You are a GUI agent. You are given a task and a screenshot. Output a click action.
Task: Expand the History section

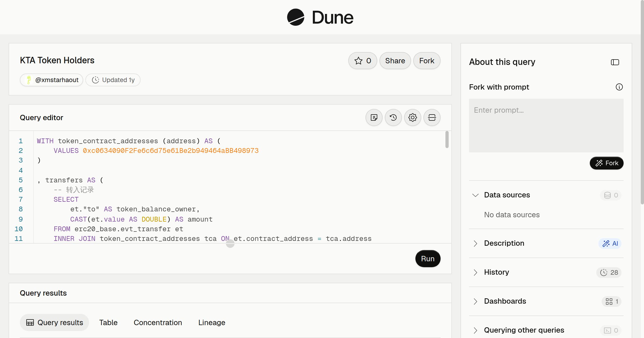(x=475, y=272)
